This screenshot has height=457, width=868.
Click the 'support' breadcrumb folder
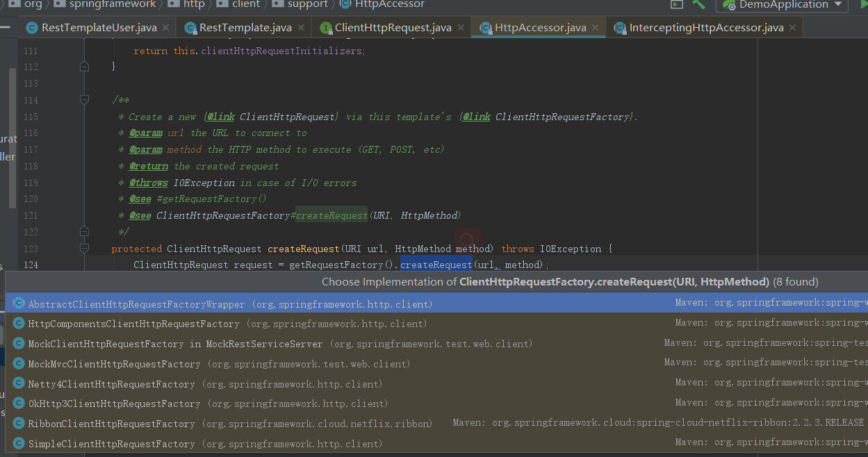tap(307, 4)
